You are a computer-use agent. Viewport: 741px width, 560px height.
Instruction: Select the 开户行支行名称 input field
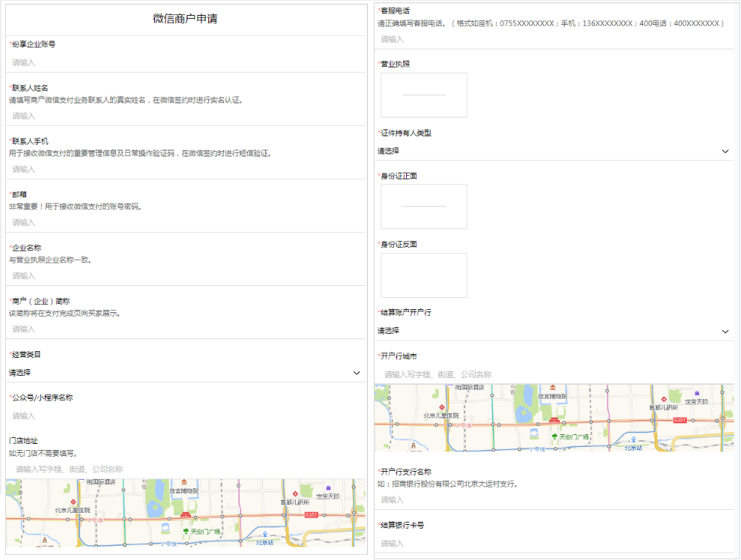point(554,499)
